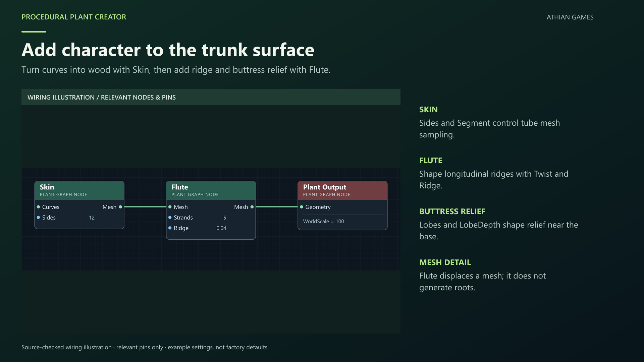The image size is (644, 362).
Task: Click the Sides pin dot on Skin node
Action: coord(38,217)
